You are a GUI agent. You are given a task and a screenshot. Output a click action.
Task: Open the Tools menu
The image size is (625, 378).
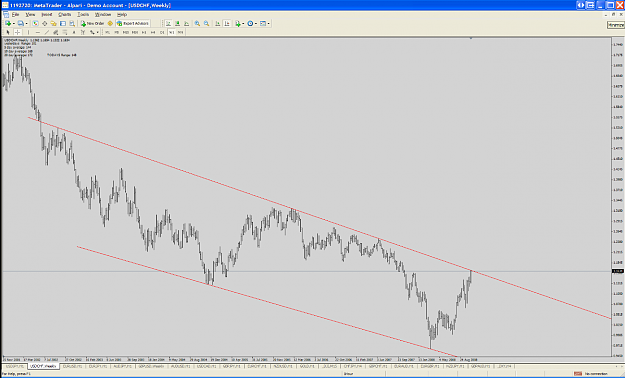coord(83,14)
